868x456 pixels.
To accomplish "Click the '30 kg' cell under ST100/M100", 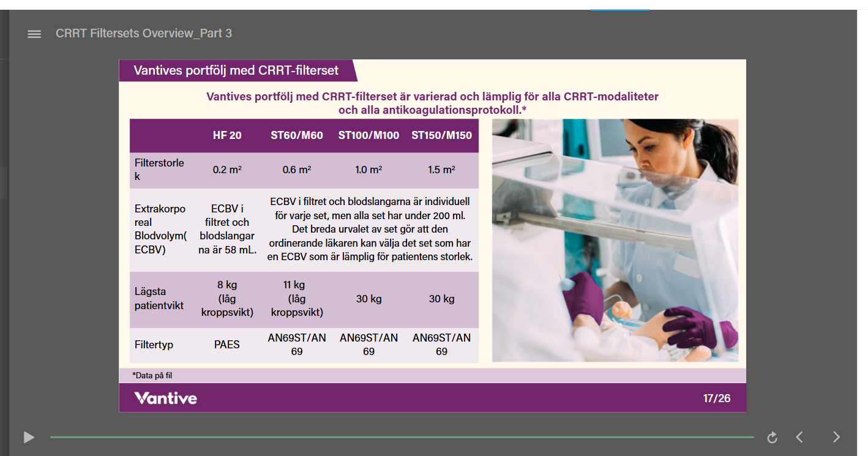I will (x=369, y=299).
